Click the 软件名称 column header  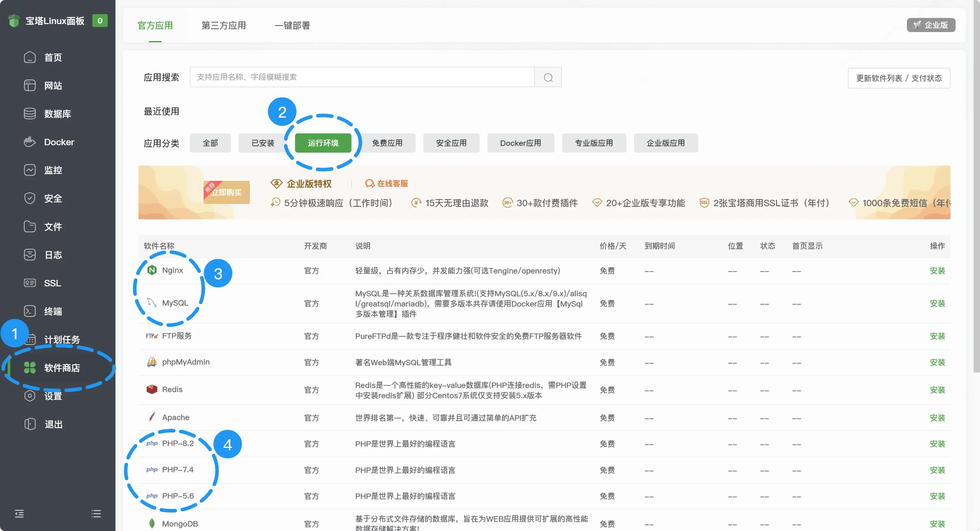[159, 246]
